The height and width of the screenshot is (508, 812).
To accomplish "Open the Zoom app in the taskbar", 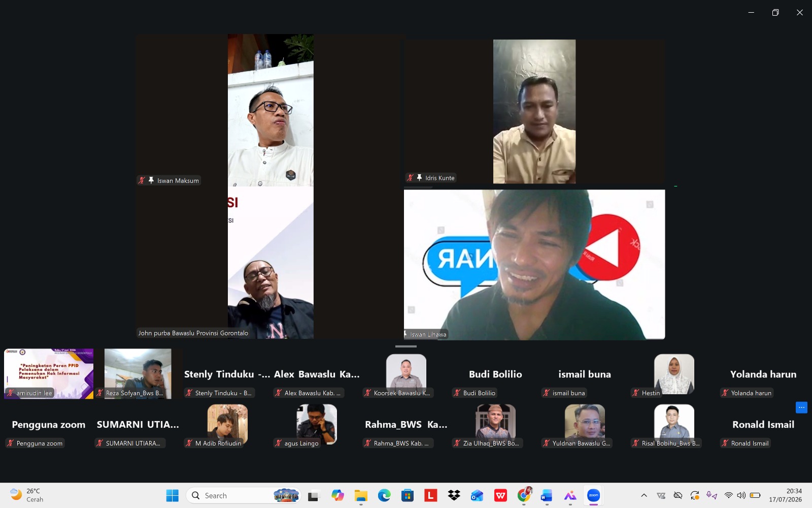I will pyautogui.click(x=593, y=495).
